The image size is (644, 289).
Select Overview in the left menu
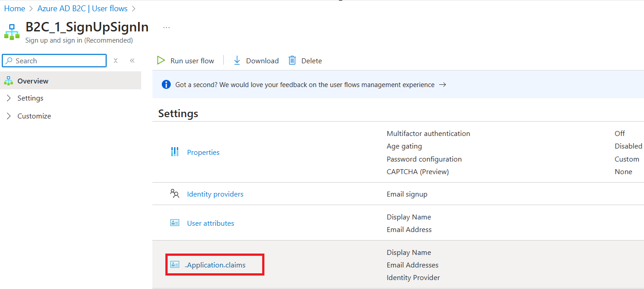(33, 81)
